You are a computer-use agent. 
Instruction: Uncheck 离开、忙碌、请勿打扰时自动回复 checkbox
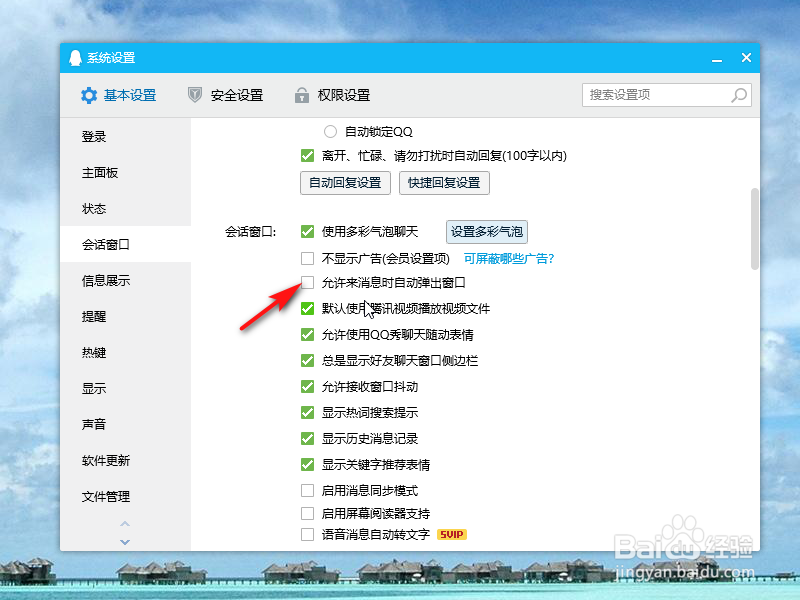307,156
